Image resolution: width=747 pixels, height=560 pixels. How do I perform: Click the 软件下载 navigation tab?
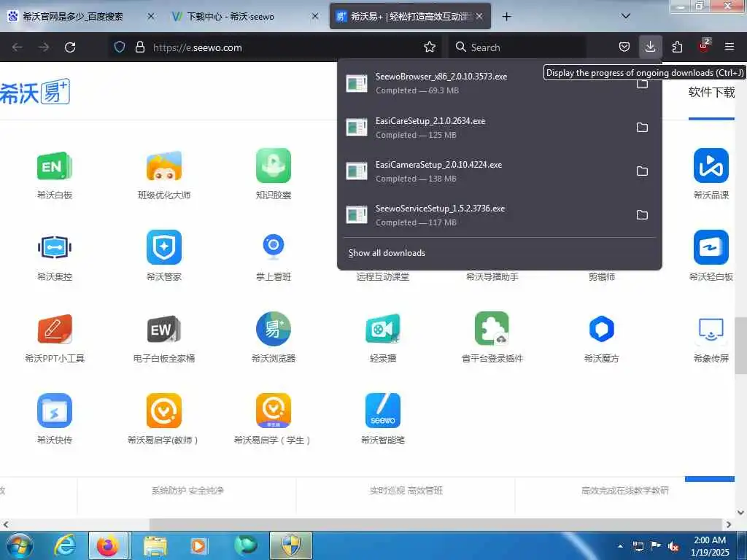click(x=711, y=92)
